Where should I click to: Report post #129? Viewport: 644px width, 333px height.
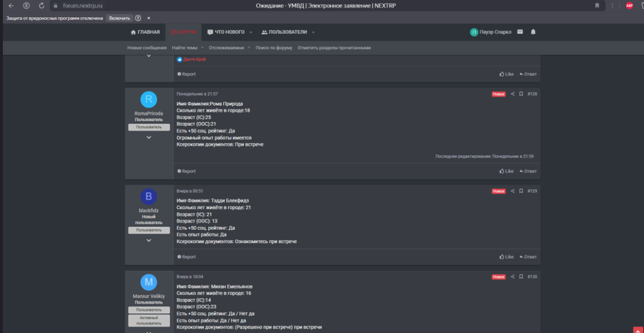[x=187, y=257]
